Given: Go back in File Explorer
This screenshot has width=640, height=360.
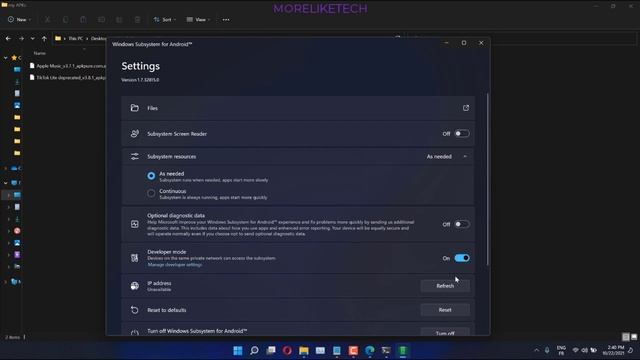Looking at the screenshot, I should tap(9, 38).
